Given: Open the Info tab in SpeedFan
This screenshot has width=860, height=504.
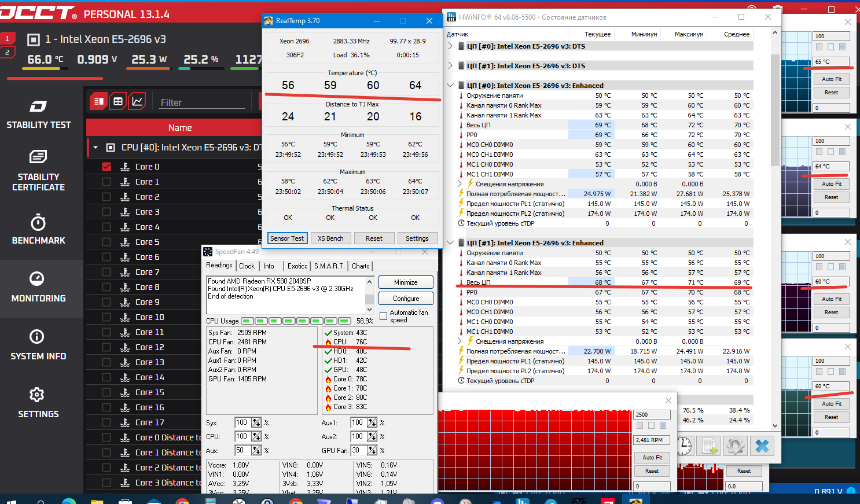Looking at the screenshot, I should point(269,266).
